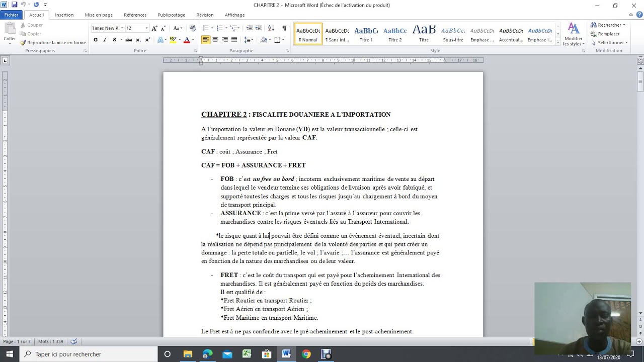Viewport: 644px width, 362px height.
Task: Apply paragraph shading fill
Action: pos(263,40)
